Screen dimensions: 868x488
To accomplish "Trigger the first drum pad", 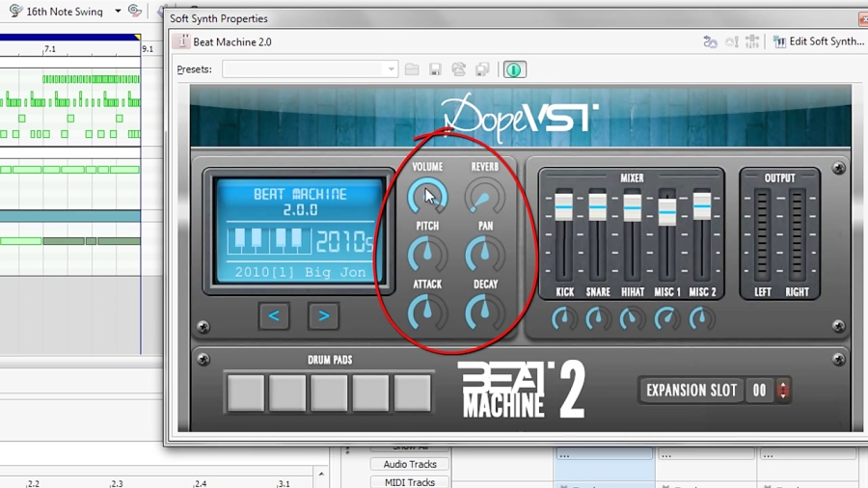I will pyautogui.click(x=246, y=393).
